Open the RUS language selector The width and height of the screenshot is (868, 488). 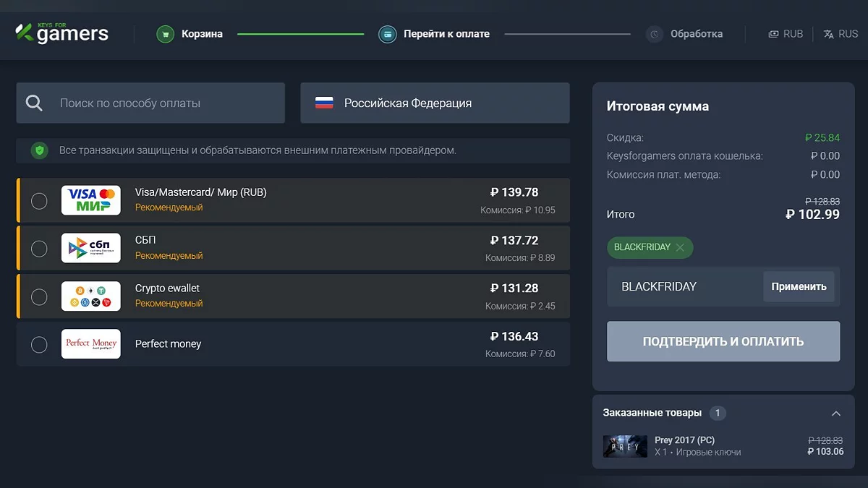click(841, 34)
